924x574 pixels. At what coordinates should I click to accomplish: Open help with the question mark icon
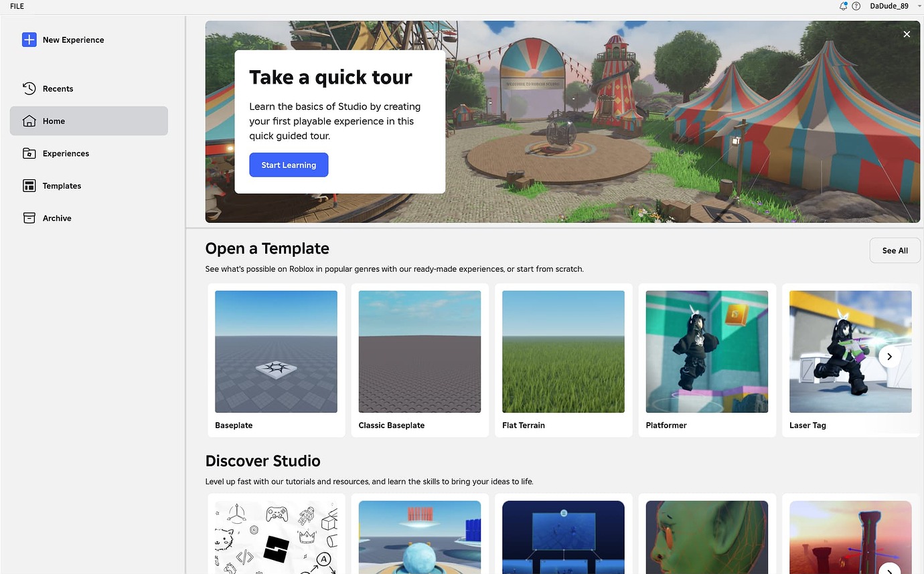(x=856, y=6)
